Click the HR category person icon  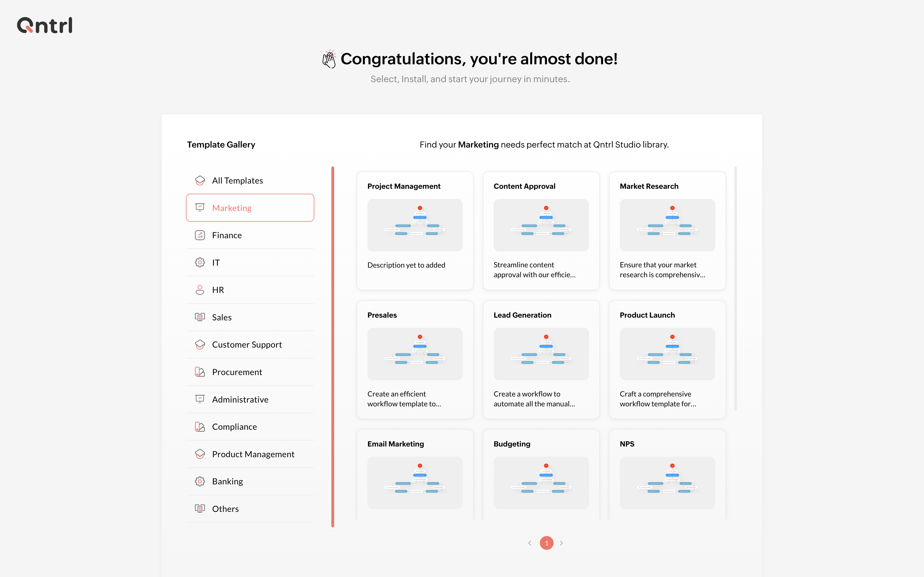coord(200,290)
